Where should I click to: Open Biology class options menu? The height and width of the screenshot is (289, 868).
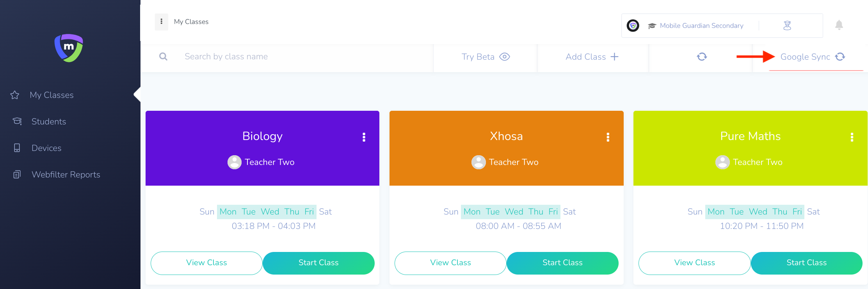(x=364, y=137)
